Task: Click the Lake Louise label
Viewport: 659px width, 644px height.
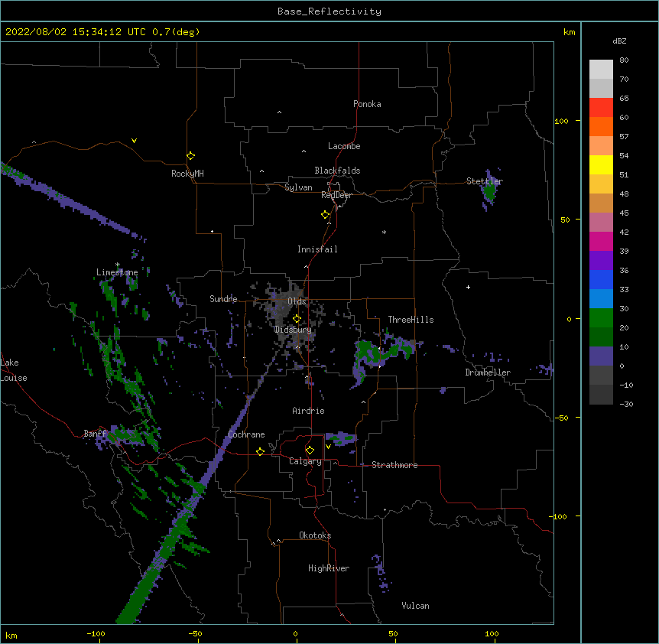Action: tap(14, 370)
